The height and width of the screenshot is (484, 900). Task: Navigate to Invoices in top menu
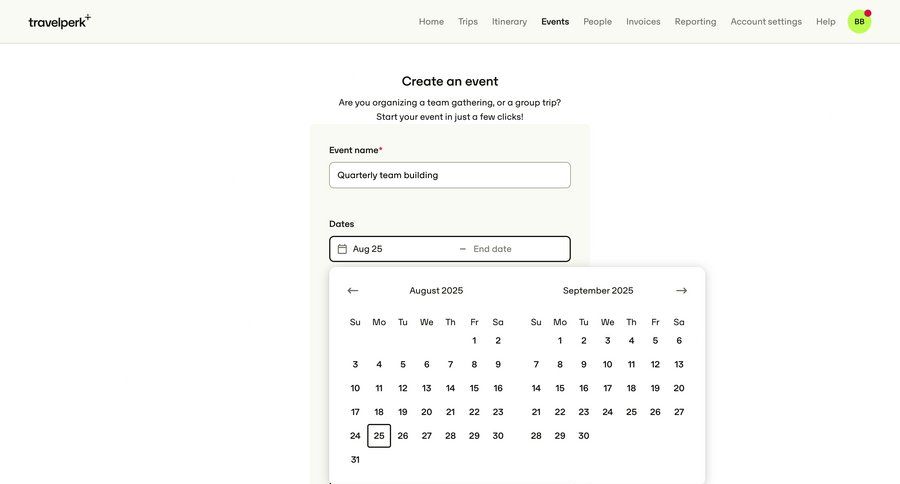coord(643,22)
